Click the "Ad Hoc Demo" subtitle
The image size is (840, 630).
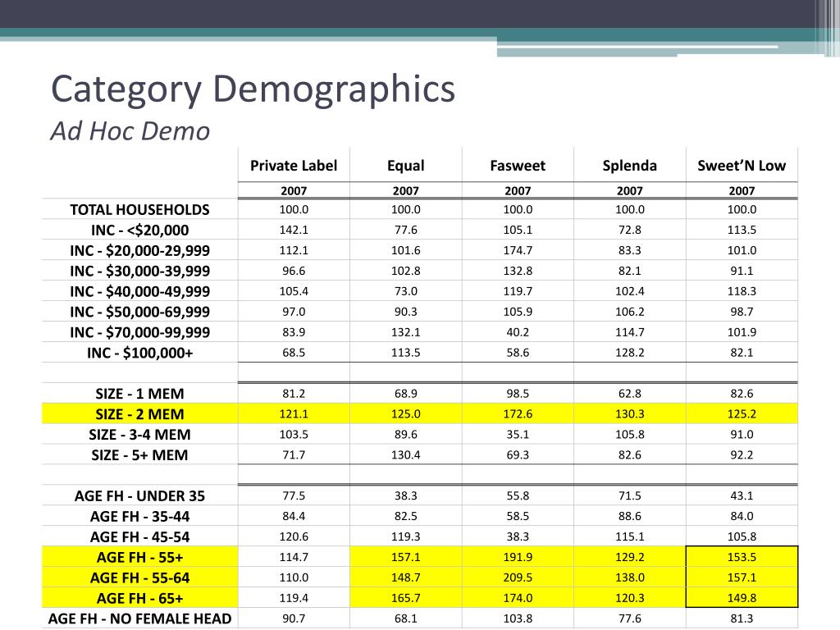point(130,131)
